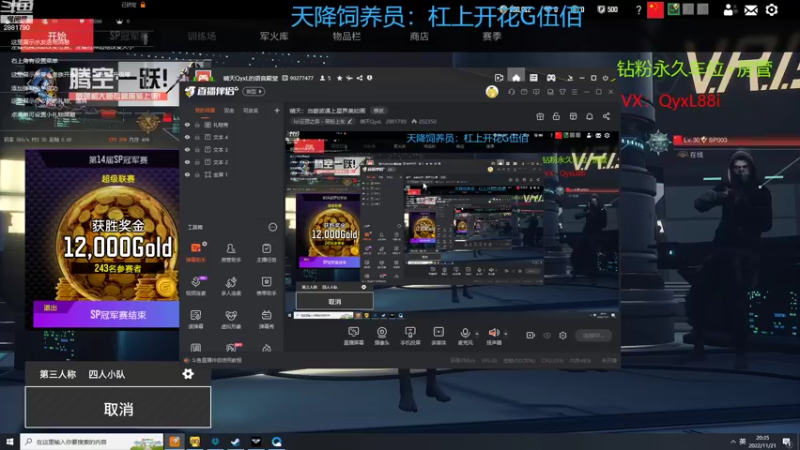
Task: Toggle lock on the 文本 4 layer
Action: click(x=197, y=137)
